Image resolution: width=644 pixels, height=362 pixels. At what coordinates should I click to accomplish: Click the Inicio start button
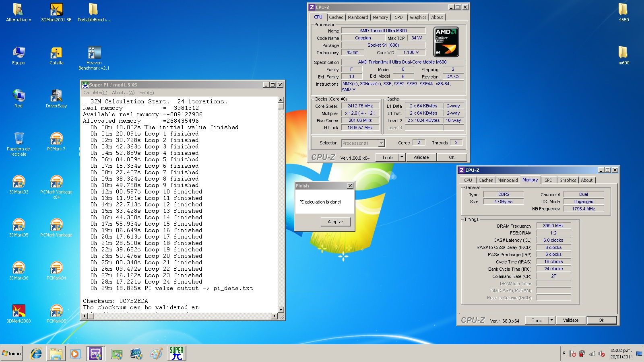12,354
